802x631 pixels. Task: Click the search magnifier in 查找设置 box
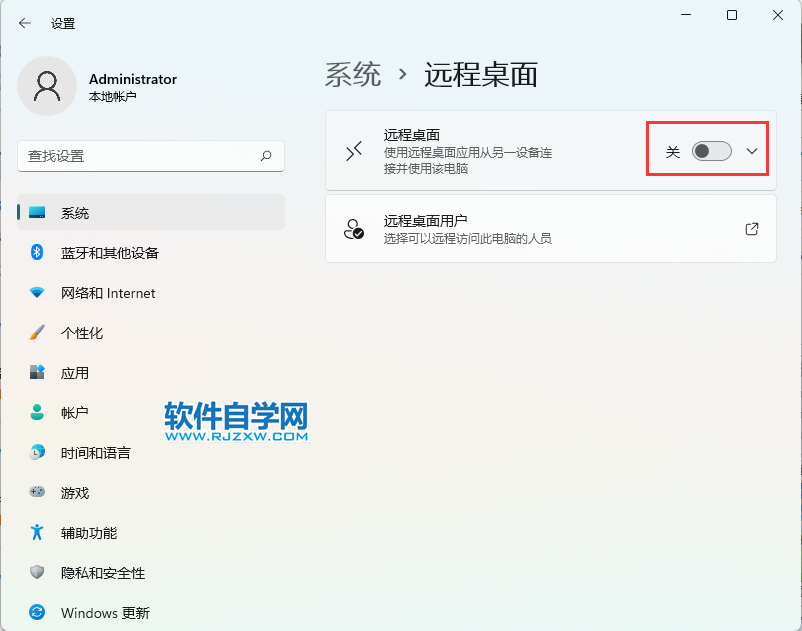(x=266, y=156)
